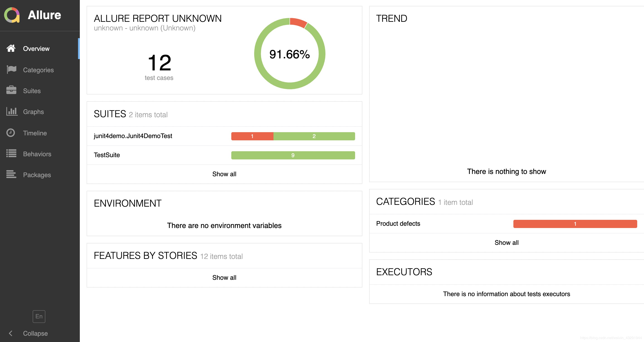Click the Overview home icon
The image size is (644, 342).
11,48
